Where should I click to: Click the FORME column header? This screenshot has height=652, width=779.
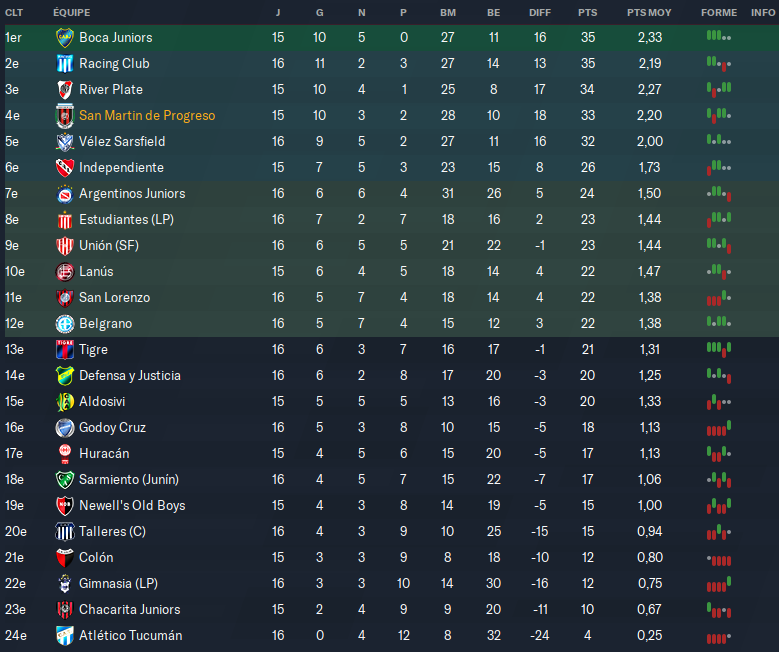(x=719, y=12)
